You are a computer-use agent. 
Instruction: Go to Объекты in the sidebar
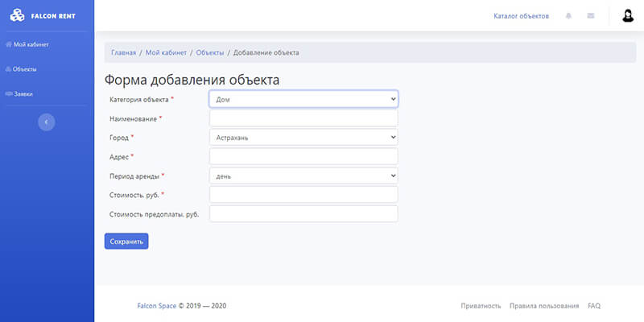pos(24,69)
